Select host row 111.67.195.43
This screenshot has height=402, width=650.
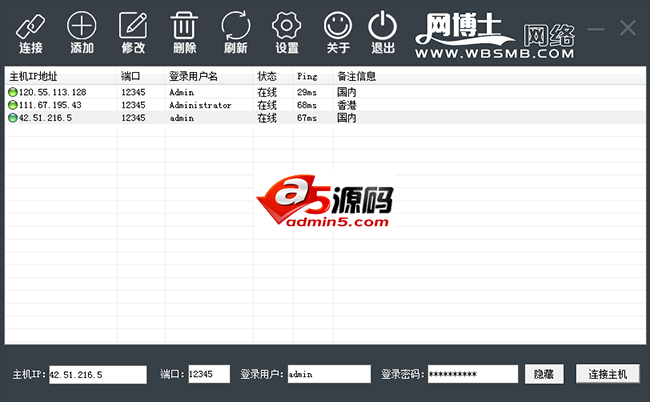click(x=325, y=105)
